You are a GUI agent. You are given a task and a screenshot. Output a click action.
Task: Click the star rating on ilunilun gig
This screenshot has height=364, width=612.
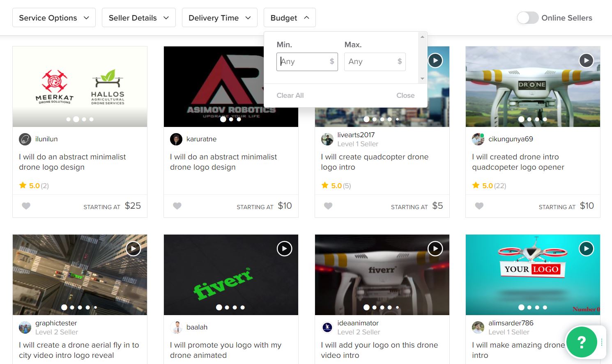[x=34, y=186]
